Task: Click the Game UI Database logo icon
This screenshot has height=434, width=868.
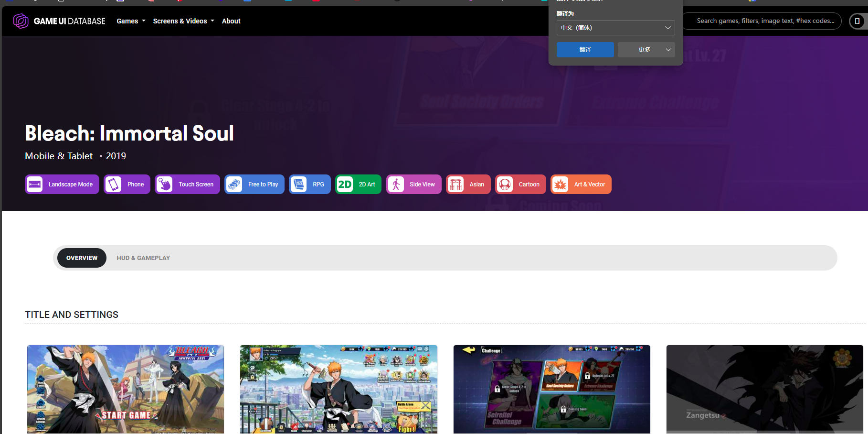Action: pos(21,21)
